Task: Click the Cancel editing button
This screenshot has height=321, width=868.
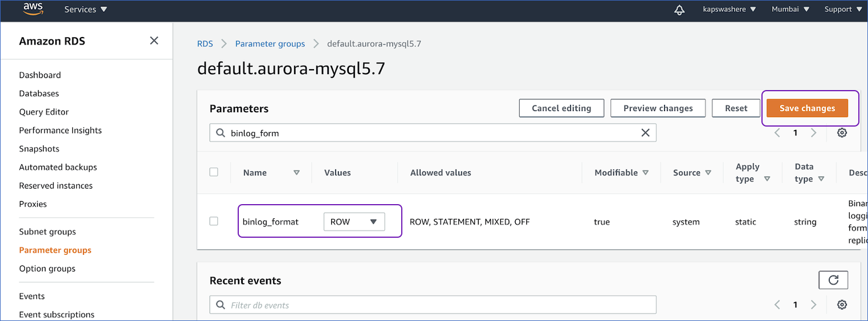Action: point(561,108)
